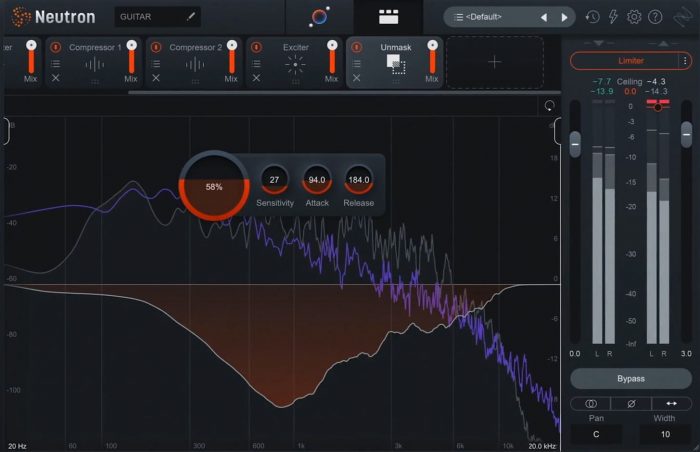Toggle the sum to mono icon
700x452 pixels.
[591, 404]
